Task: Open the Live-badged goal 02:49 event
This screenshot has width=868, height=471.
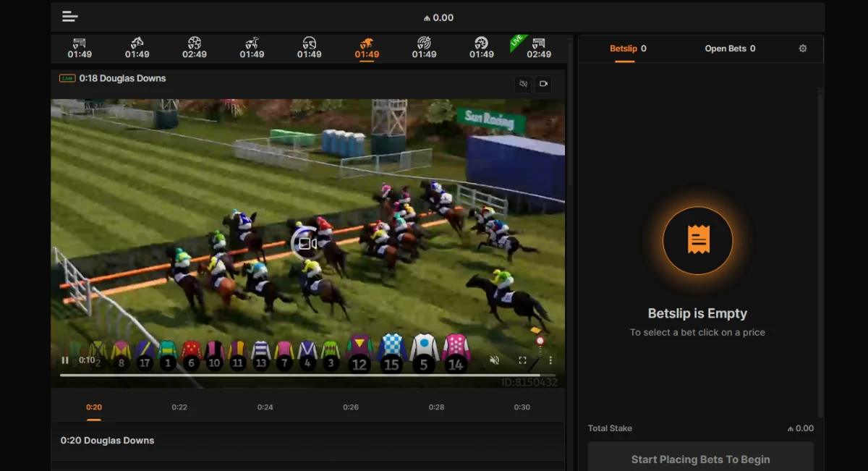Action: tap(539, 48)
